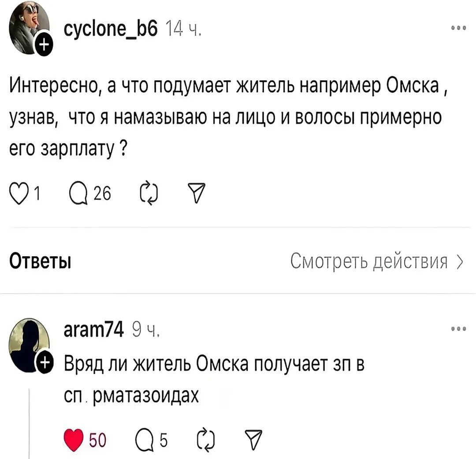
Task: Open the three-dot menu on aram74 reply
Action: point(460,329)
